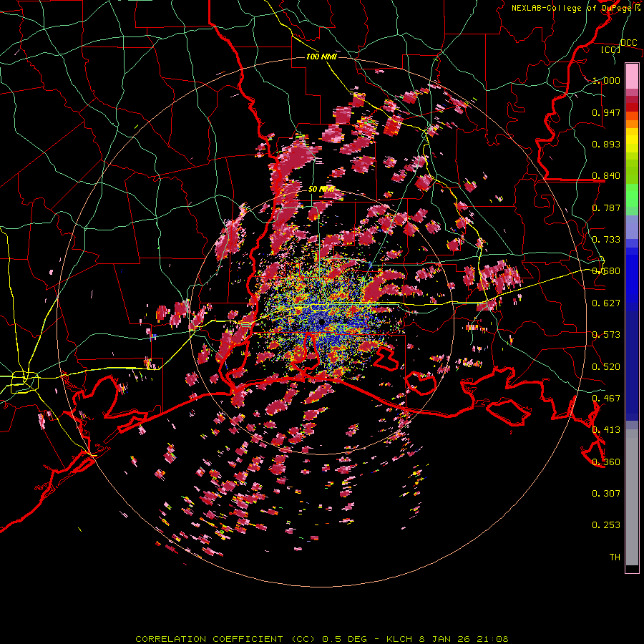This screenshot has width=644, height=644.
Task: Click the 21:08 timestamp in the caption
Action: point(492,639)
